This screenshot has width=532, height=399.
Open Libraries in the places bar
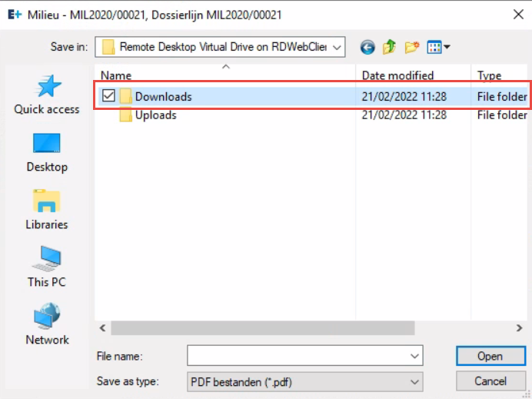coord(47,210)
